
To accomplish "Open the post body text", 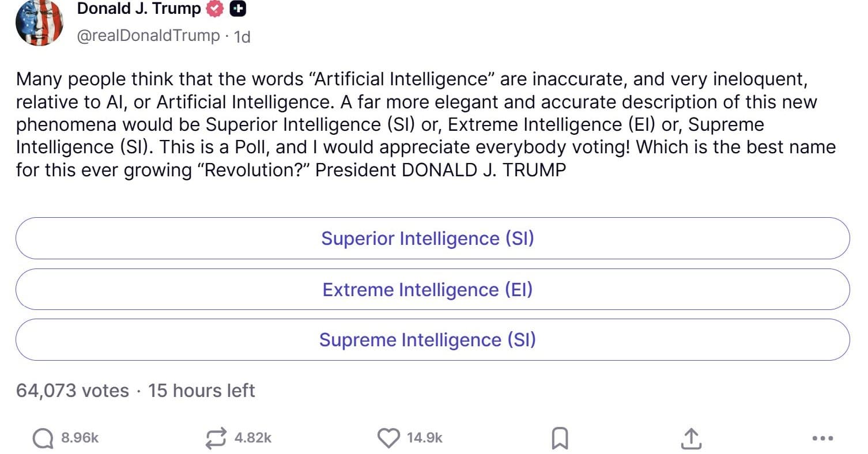I will [426, 124].
